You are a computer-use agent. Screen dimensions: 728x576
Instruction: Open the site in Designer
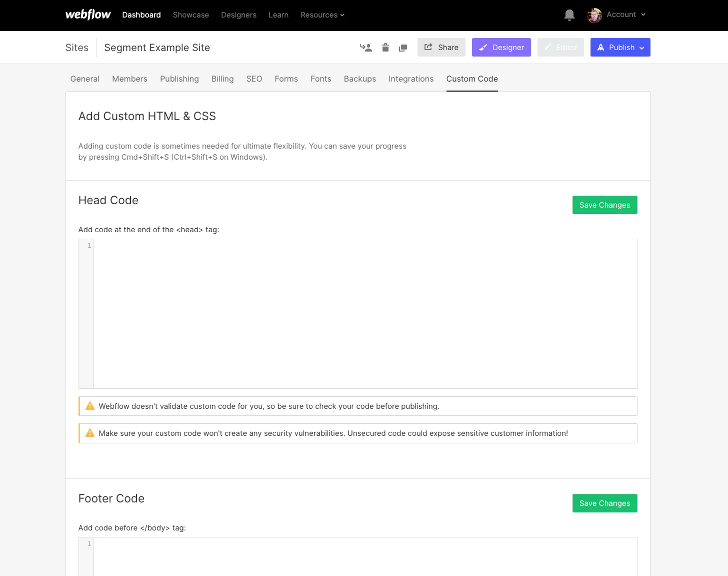[x=501, y=48]
